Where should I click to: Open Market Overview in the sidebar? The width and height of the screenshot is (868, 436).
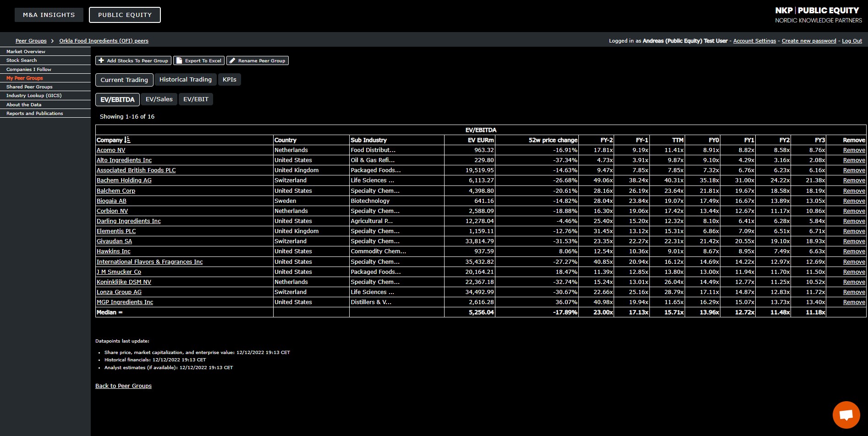(x=26, y=52)
